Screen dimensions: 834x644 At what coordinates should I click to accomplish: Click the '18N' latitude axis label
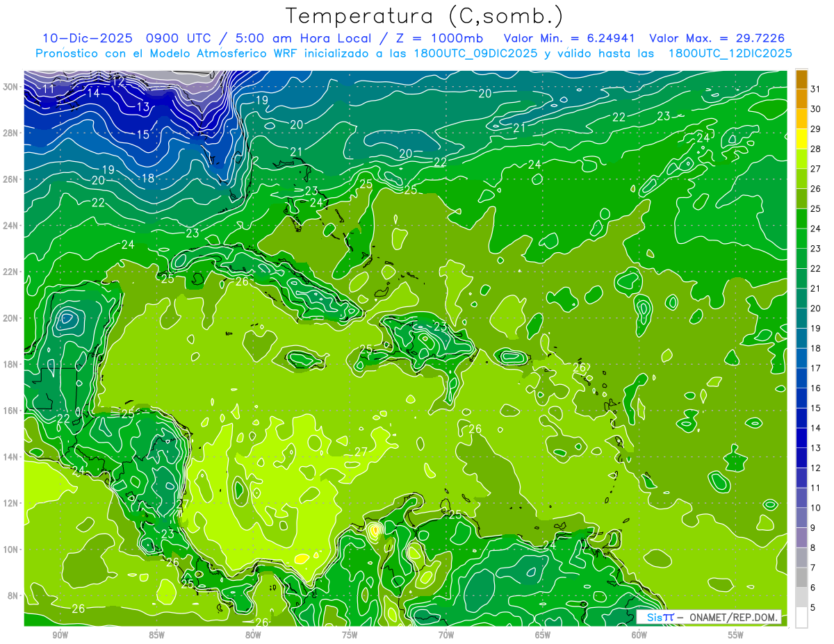coord(10,364)
